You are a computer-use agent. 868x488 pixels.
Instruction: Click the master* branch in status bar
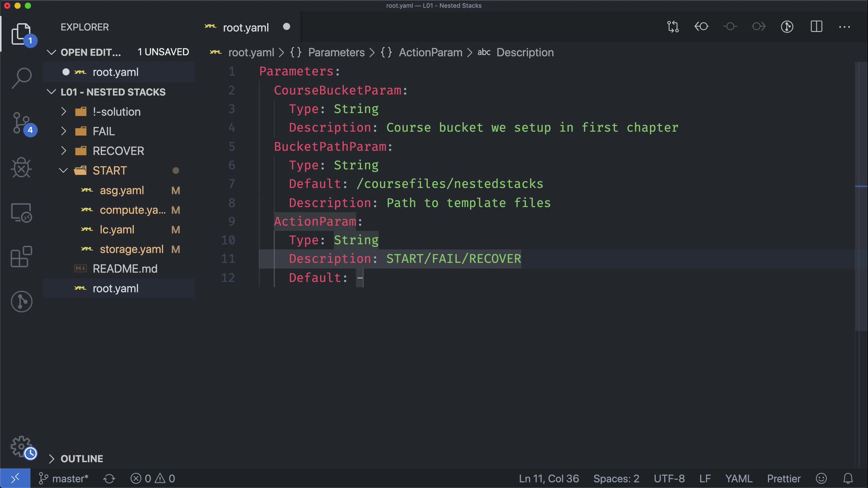pos(64,479)
